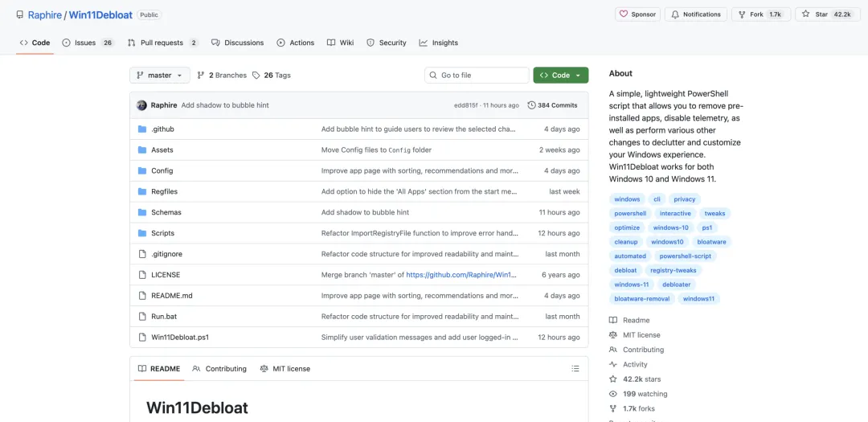Click the eye icon beside 199 watching

(612, 394)
